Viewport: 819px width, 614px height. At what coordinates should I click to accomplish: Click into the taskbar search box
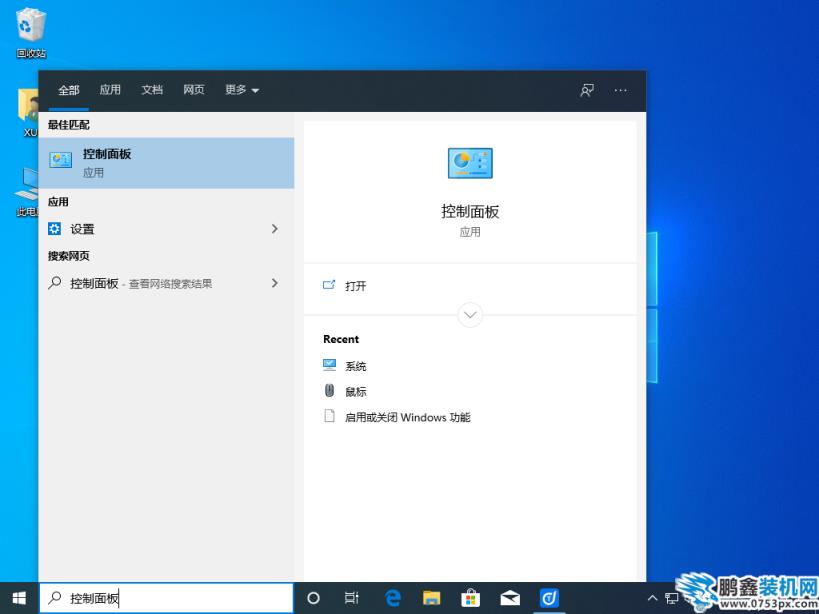pos(166,598)
